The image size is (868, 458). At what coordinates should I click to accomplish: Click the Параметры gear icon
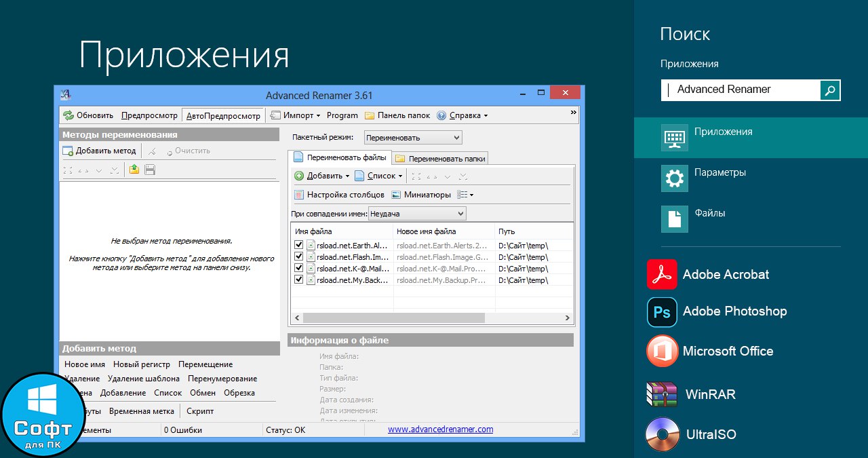tap(674, 178)
